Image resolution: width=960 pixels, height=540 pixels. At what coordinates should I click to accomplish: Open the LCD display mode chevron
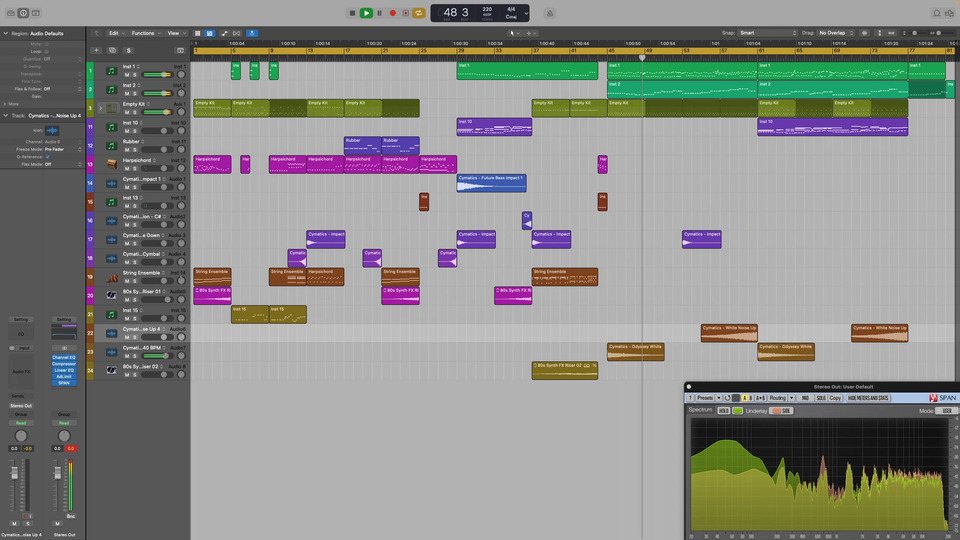click(x=526, y=13)
